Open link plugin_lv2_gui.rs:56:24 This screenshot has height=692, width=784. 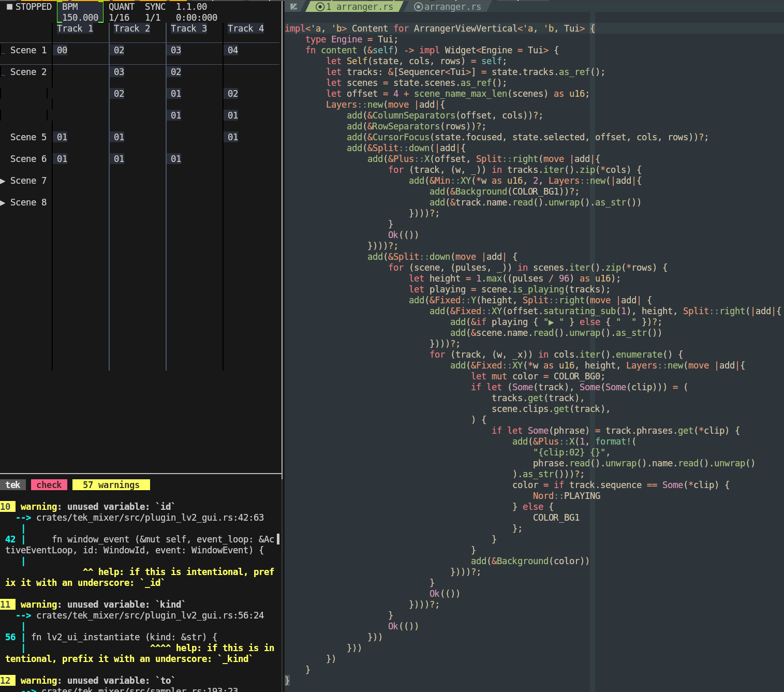pos(150,615)
